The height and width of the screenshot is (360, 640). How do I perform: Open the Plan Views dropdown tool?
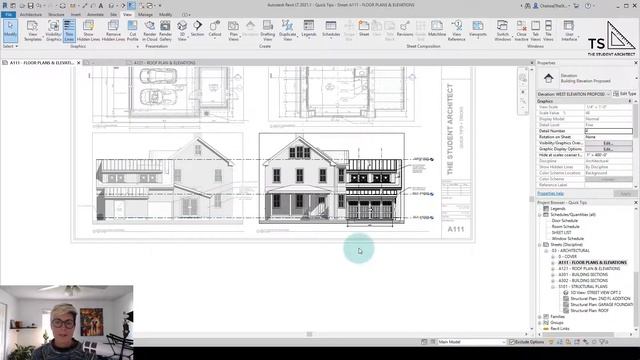click(233, 31)
